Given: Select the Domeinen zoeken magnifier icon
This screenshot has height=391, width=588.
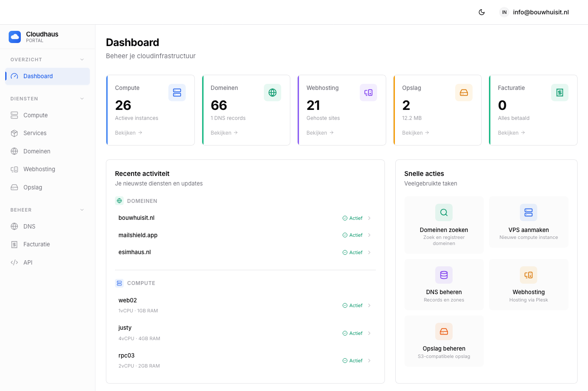Looking at the screenshot, I should coord(443,212).
